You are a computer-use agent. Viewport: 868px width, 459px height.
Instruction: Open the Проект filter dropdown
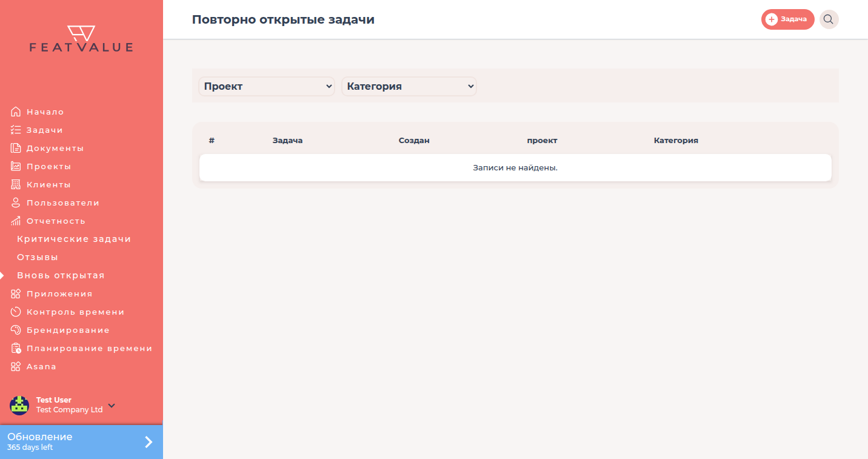[x=267, y=86]
